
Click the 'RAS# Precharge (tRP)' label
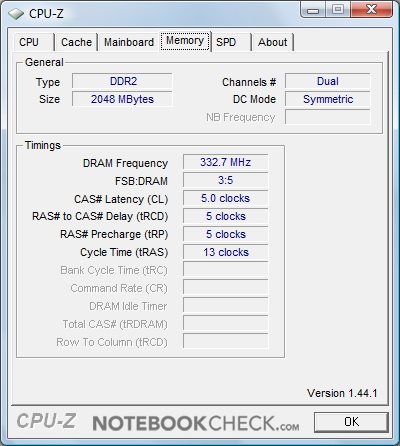pos(114,234)
